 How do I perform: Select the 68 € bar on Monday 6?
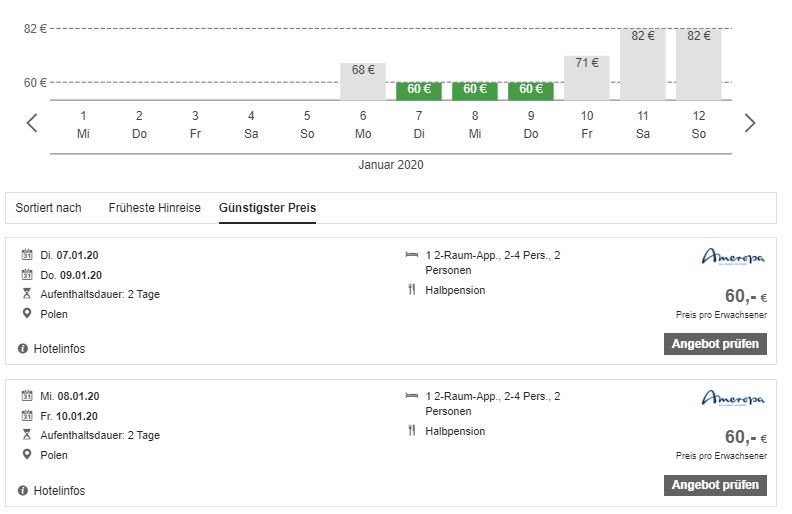click(x=363, y=81)
